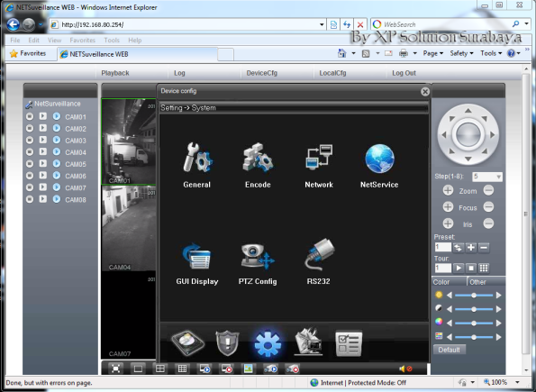Toggle CAM06 blue stream button
The image size is (536, 392).
point(57,176)
